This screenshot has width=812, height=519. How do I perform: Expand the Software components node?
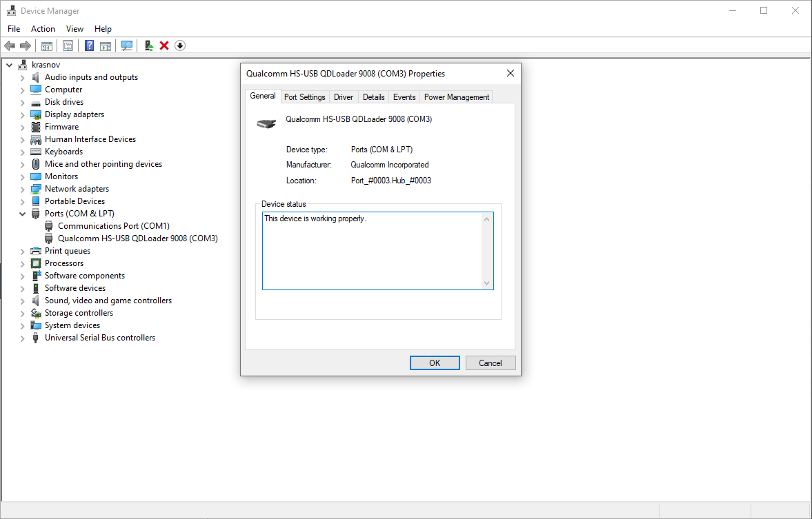coord(22,276)
